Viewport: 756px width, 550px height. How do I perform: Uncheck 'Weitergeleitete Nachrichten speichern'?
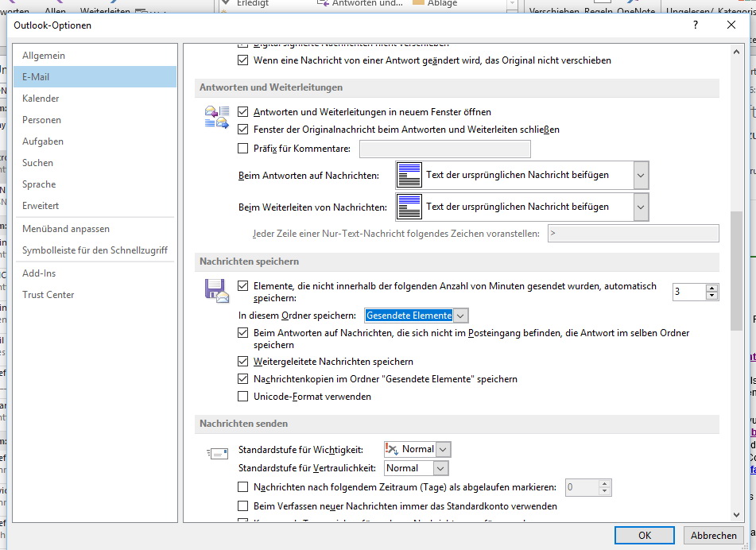(243, 362)
